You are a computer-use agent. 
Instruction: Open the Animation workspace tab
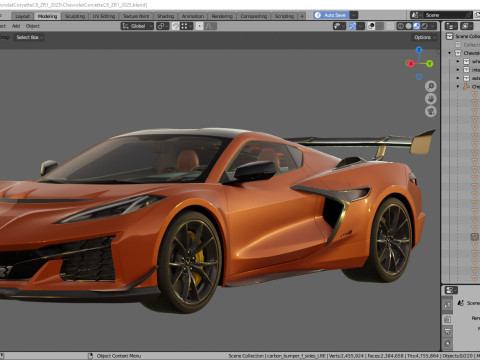tap(193, 16)
